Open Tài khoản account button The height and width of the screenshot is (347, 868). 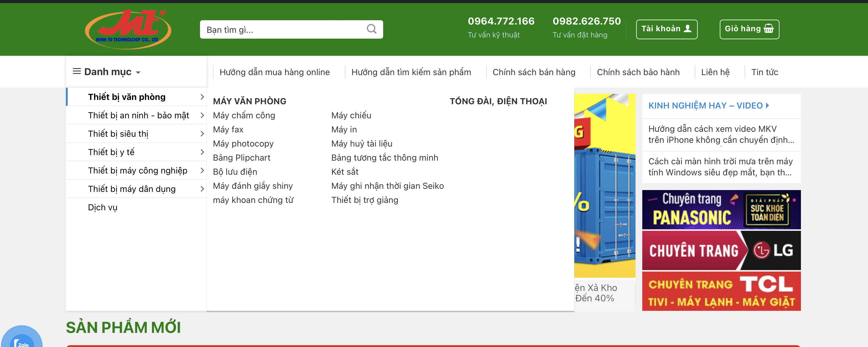666,29
